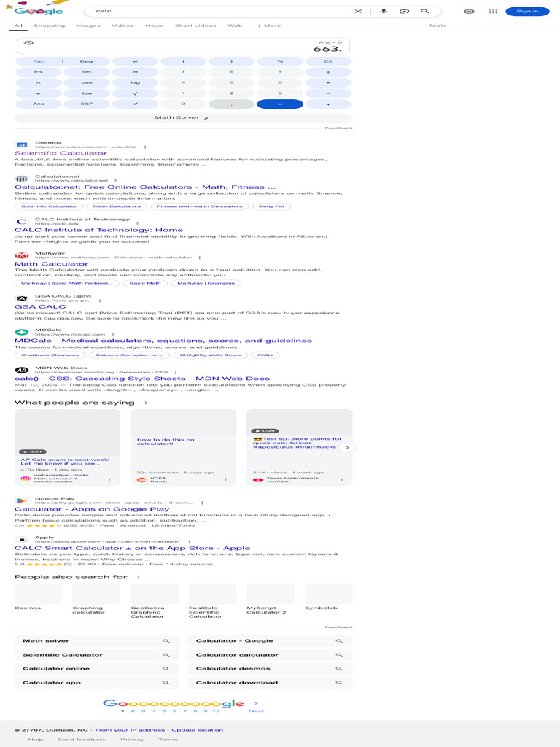This screenshot has height=747, width=560.
Task: Open options on the Texas Instruments card
Action: pyautogui.click(x=342, y=480)
